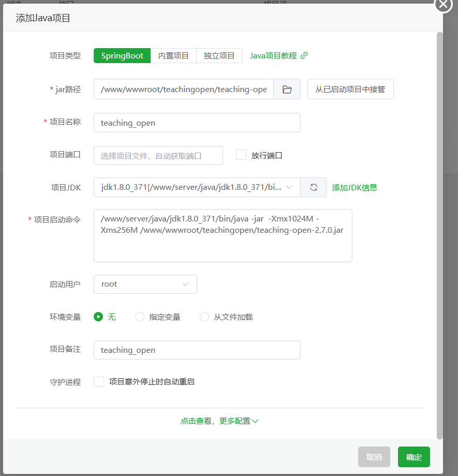458x476 pixels.
Task: Click the 取消 cancel button
Action: [374, 457]
